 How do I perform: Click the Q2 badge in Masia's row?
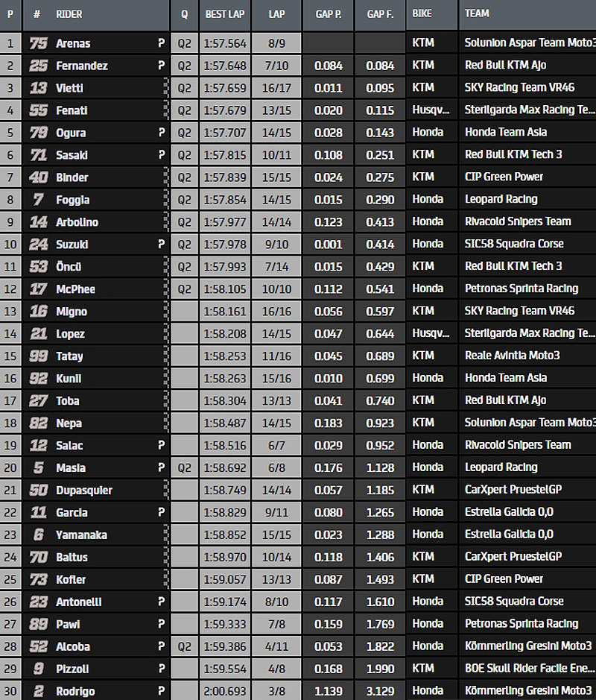pos(184,467)
